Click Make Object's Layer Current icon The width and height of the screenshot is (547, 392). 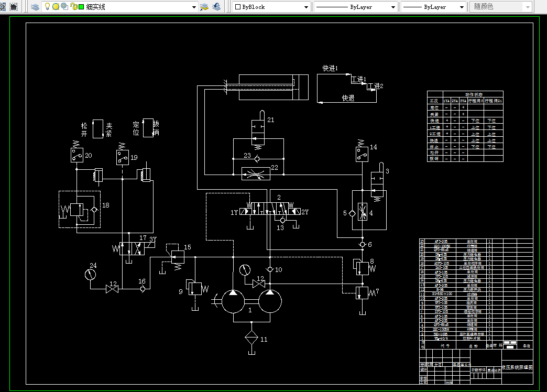click(204, 7)
